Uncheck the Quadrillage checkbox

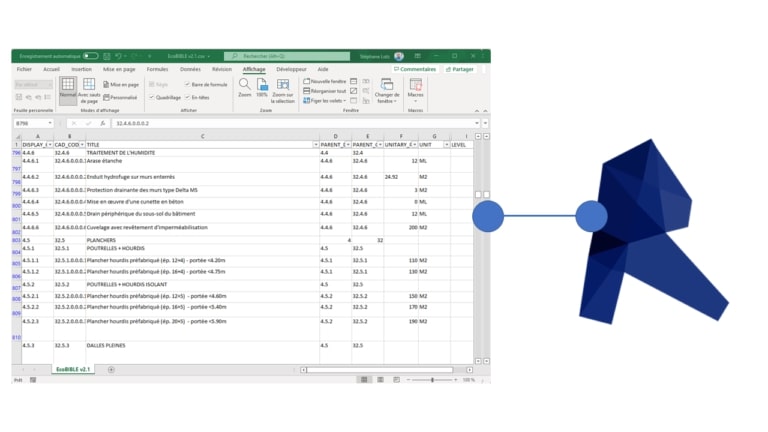pos(152,98)
